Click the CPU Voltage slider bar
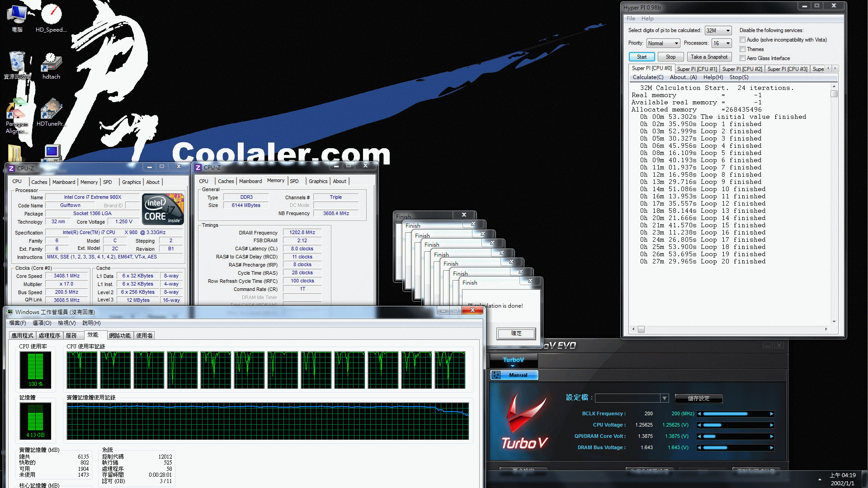The image size is (868, 488). (x=736, y=425)
